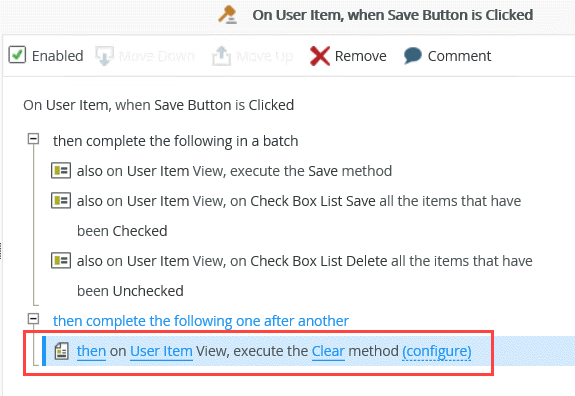Select the rule heading 'On User Item, when Save Button is Clicked'

coord(158,105)
